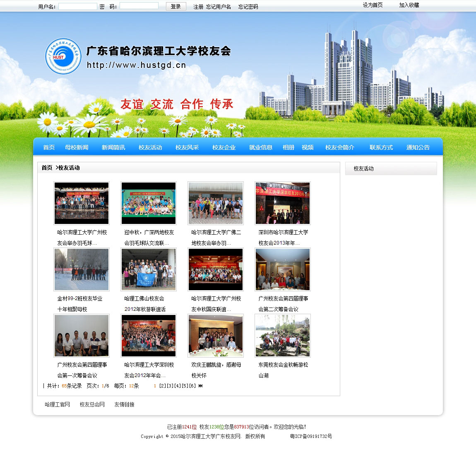Click title 哈尔滨理工大学深圳校友会2012年年会...
Viewport: 476px width, 452px height.
click(x=149, y=370)
